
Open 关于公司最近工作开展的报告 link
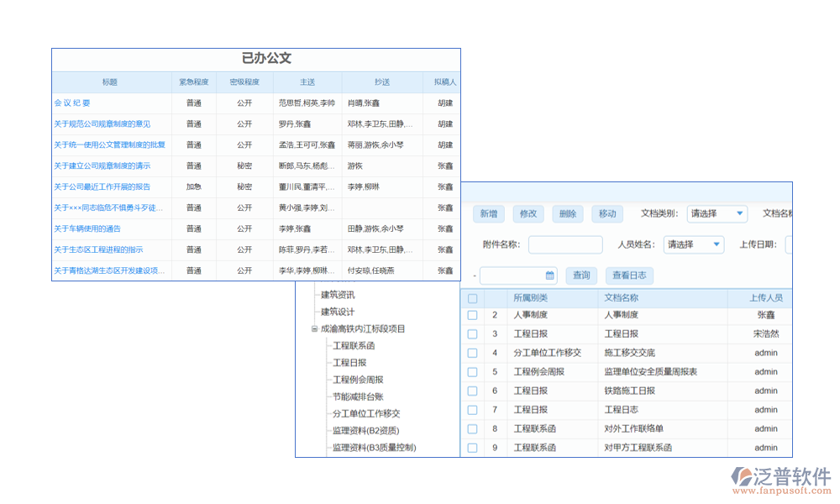[102, 186]
